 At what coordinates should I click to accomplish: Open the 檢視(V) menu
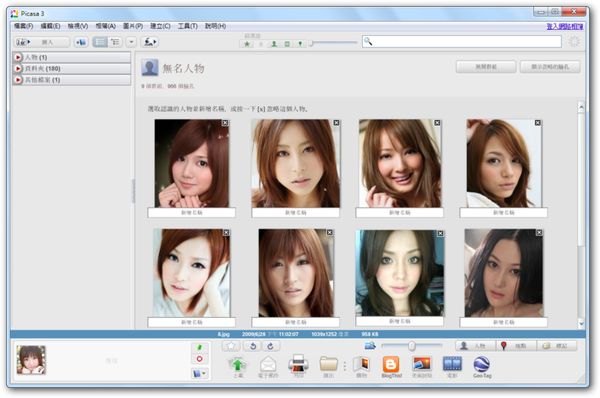pyautogui.click(x=78, y=26)
